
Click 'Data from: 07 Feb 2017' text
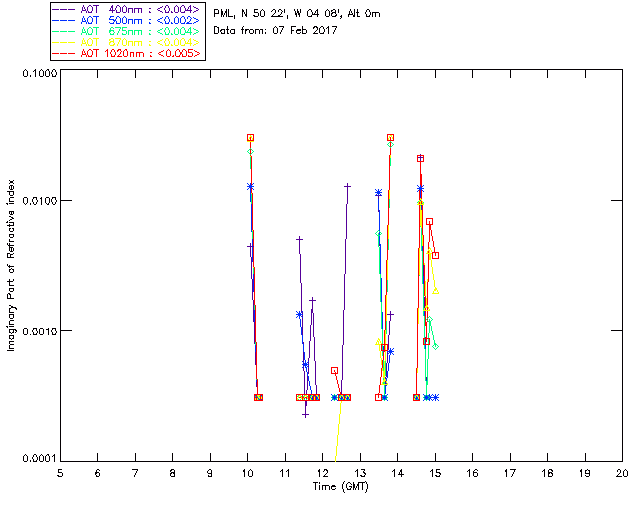tap(275, 30)
